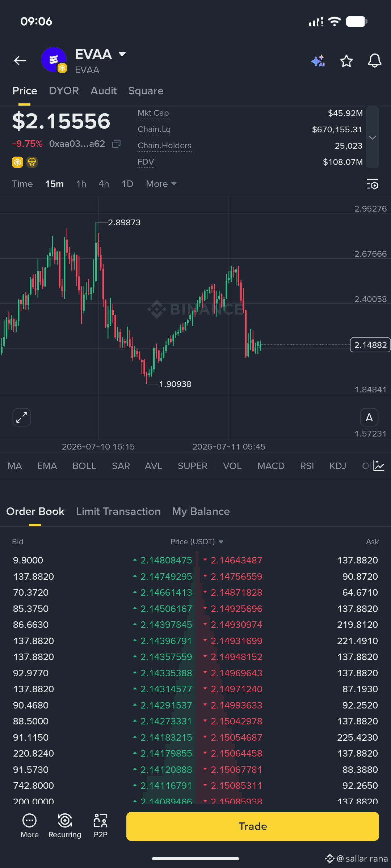The image size is (391, 868).
Task: Toggle SAR indicator
Action: (x=121, y=466)
